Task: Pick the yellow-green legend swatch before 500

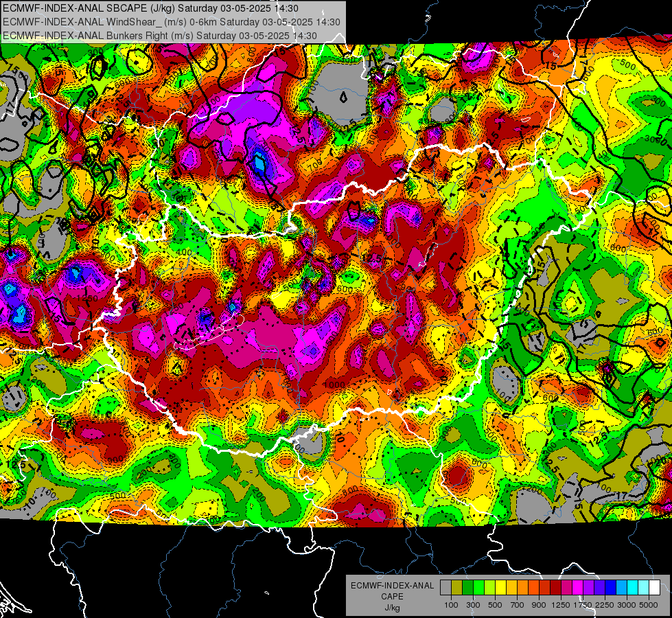Action: pos(489,588)
